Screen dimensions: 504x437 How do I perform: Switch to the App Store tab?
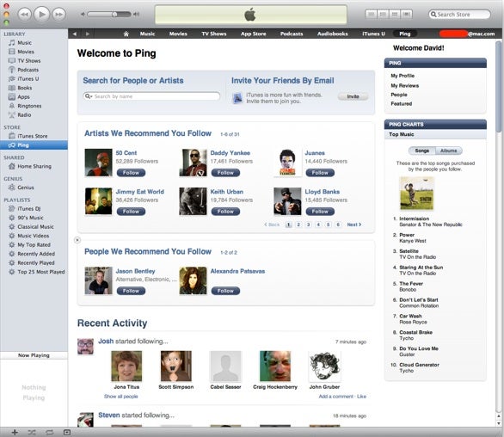point(253,34)
